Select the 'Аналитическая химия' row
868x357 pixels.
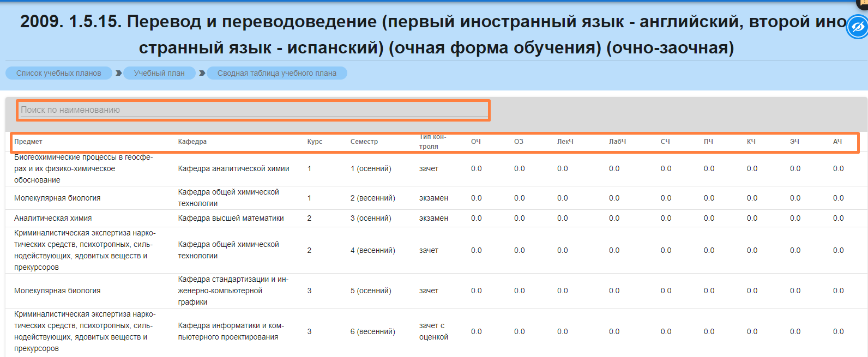(x=53, y=219)
